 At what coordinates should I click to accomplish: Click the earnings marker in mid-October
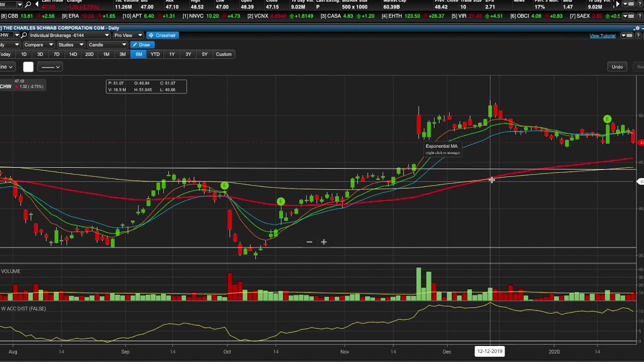(281, 202)
